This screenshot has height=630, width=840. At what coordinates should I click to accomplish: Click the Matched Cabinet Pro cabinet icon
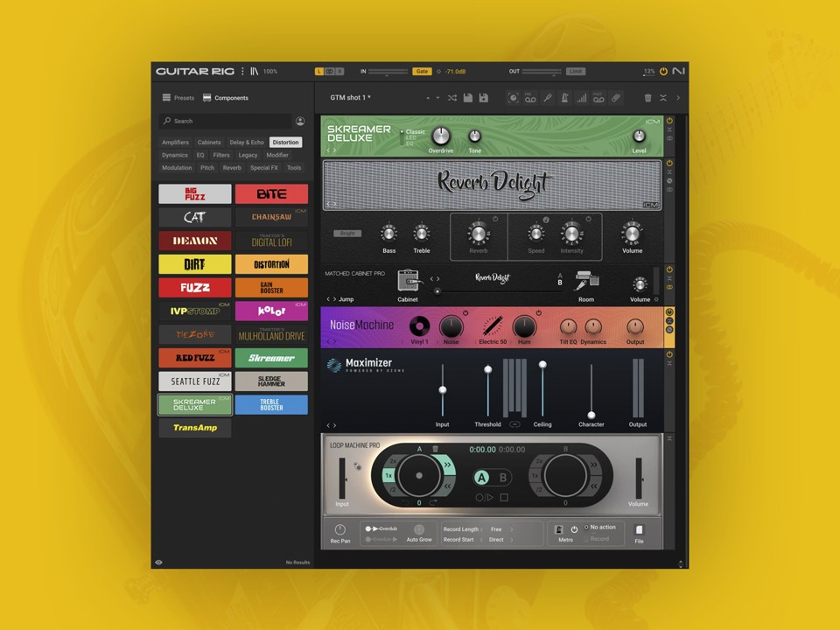[x=408, y=281]
